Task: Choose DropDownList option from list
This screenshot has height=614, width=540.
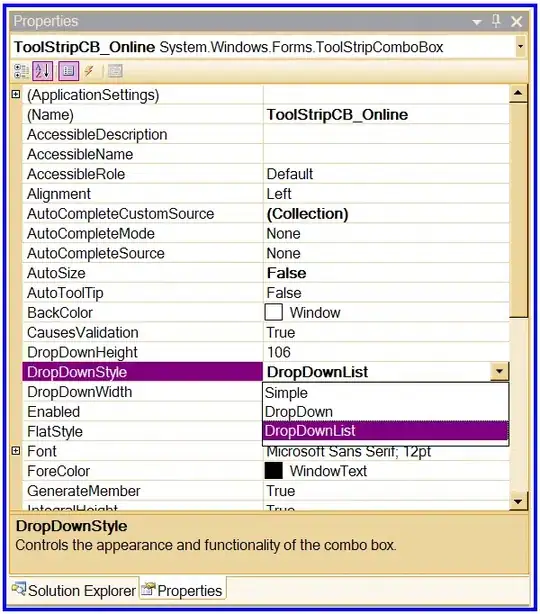Action: pos(386,431)
